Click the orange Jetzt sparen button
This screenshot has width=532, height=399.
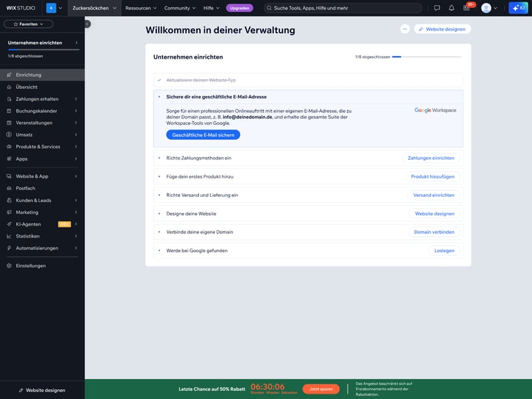coord(321,389)
